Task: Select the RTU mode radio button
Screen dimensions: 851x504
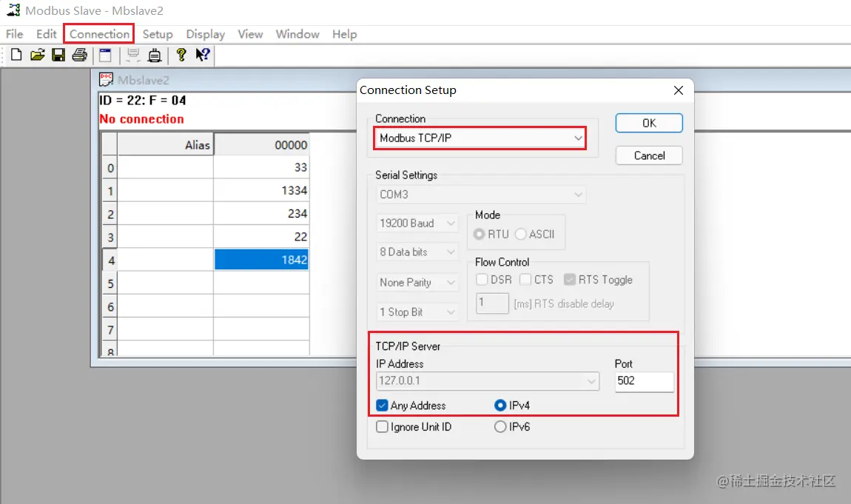Action: pos(479,235)
